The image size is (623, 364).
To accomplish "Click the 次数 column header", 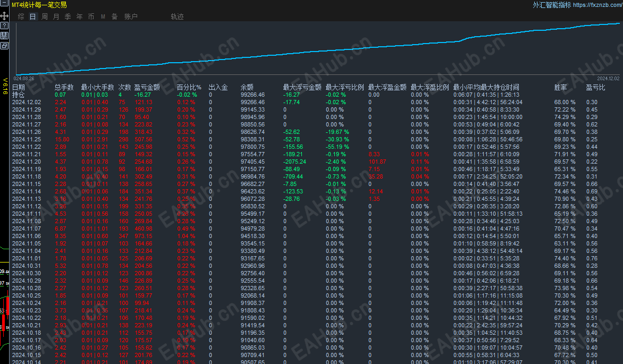I will tap(124, 88).
